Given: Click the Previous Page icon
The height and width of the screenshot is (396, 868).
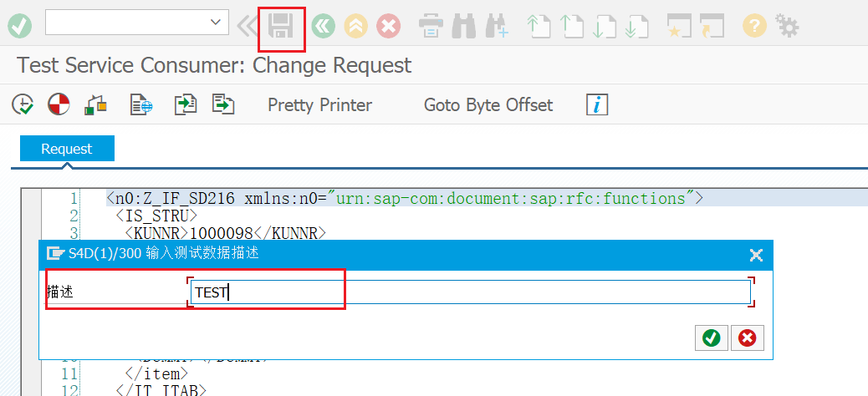Looking at the screenshot, I should pyautogui.click(x=571, y=26).
